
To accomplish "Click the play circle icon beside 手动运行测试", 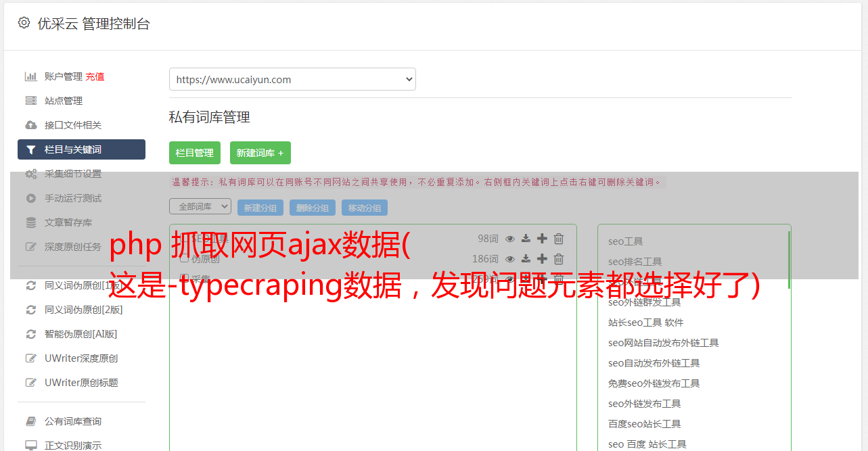I will (x=30, y=198).
